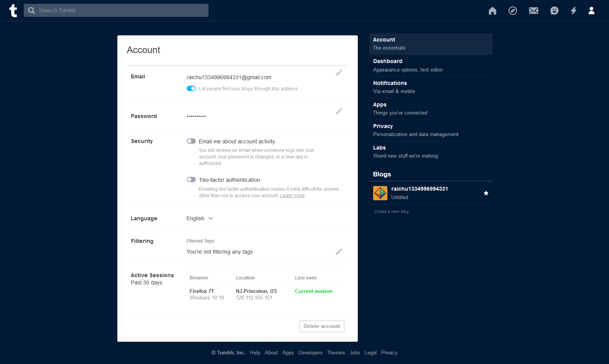The width and height of the screenshot is (609, 364).
Task: Click the Tumblr logo
Action: [13, 10]
